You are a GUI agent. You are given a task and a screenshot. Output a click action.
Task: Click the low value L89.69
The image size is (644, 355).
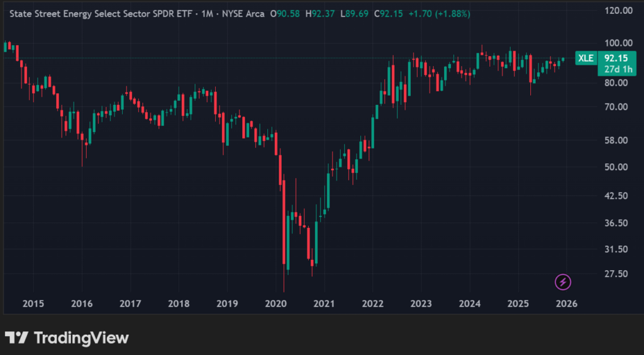click(353, 14)
